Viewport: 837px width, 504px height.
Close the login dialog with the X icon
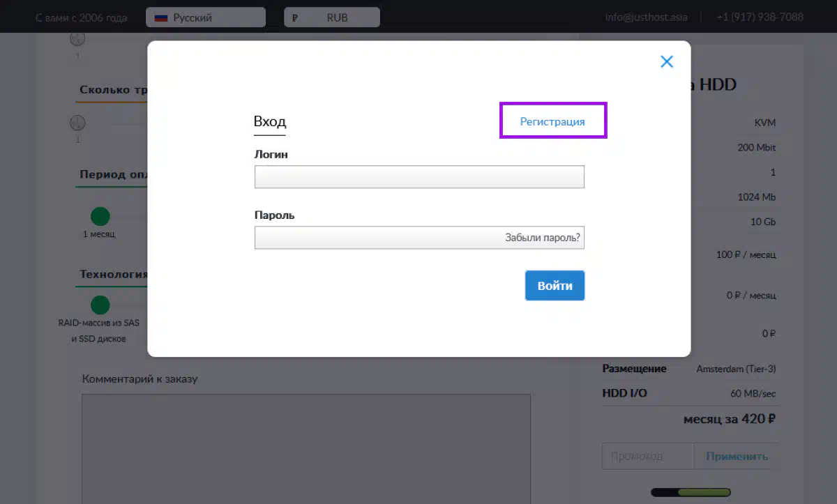coord(667,61)
